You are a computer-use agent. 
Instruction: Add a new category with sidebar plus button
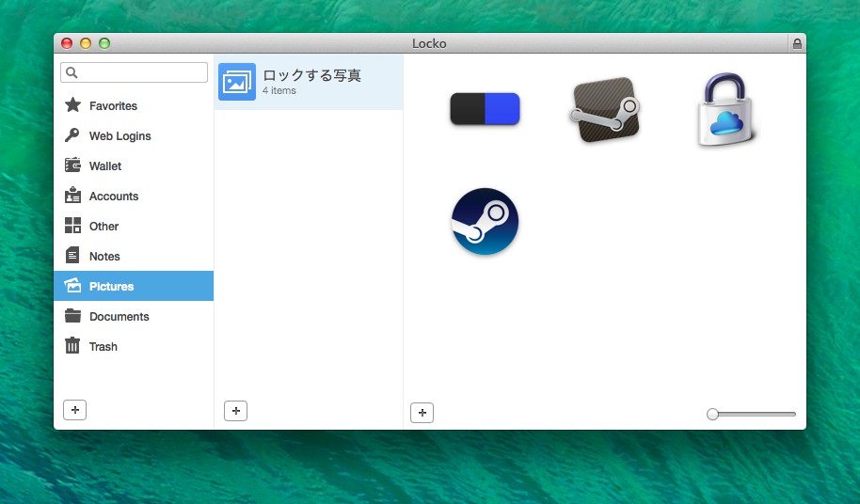click(x=74, y=410)
